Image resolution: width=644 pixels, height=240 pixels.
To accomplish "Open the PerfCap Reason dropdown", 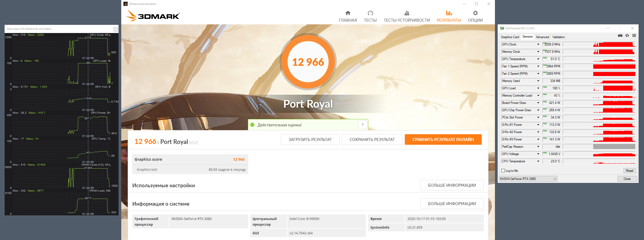I will coord(538,147).
